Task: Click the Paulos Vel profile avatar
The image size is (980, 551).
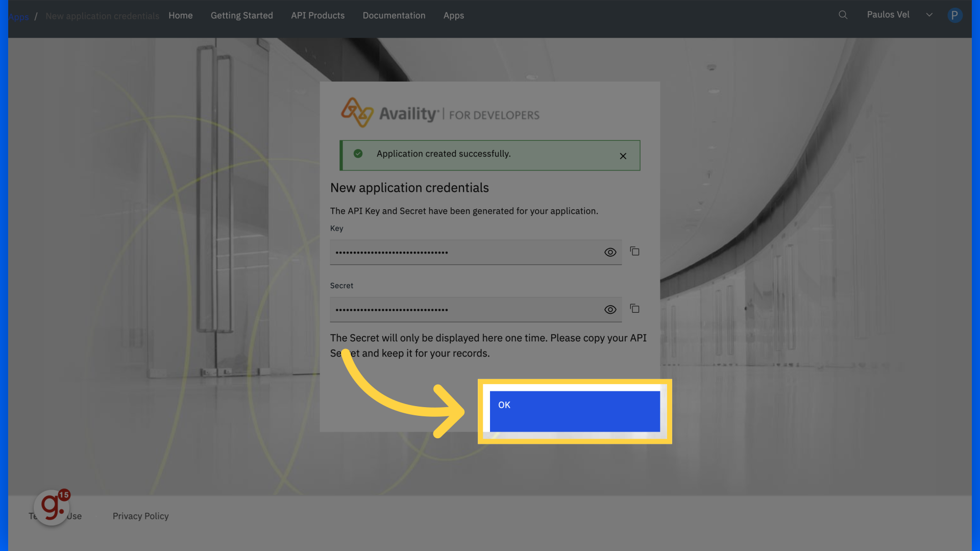Action: pos(955,15)
